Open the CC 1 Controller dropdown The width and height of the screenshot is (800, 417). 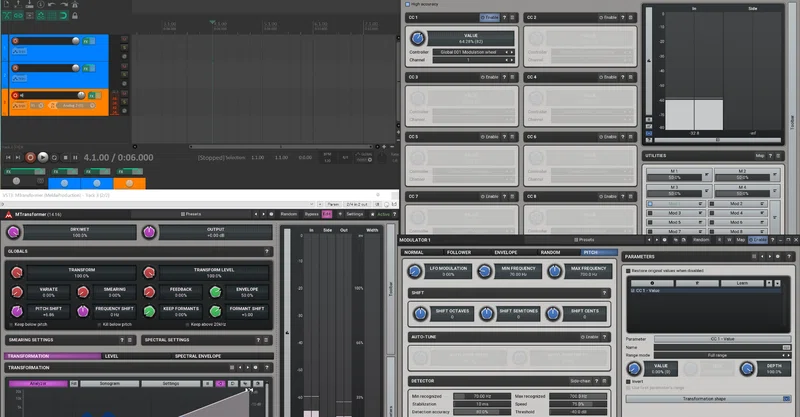click(473, 52)
